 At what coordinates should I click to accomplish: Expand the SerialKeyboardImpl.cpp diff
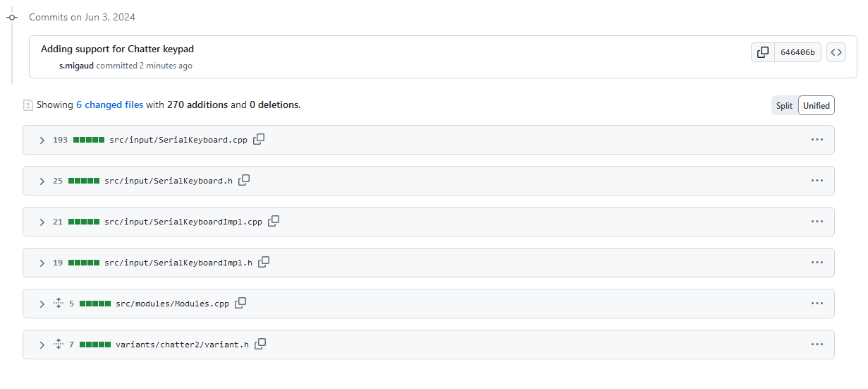click(x=42, y=222)
